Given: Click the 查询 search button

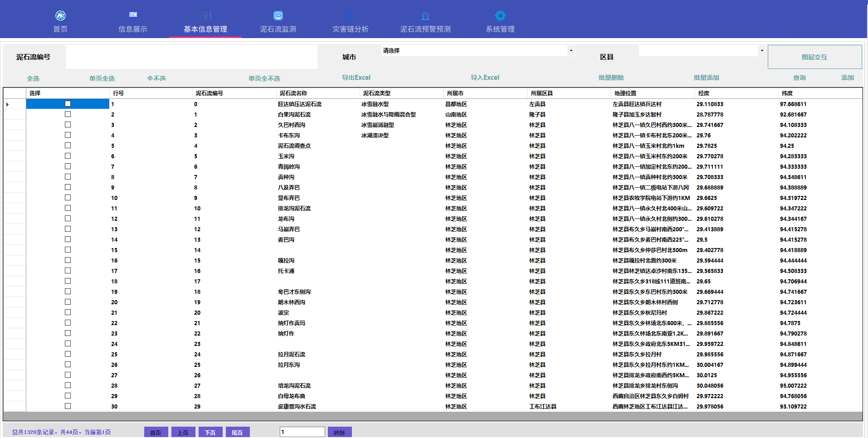Looking at the screenshot, I should click(800, 78).
